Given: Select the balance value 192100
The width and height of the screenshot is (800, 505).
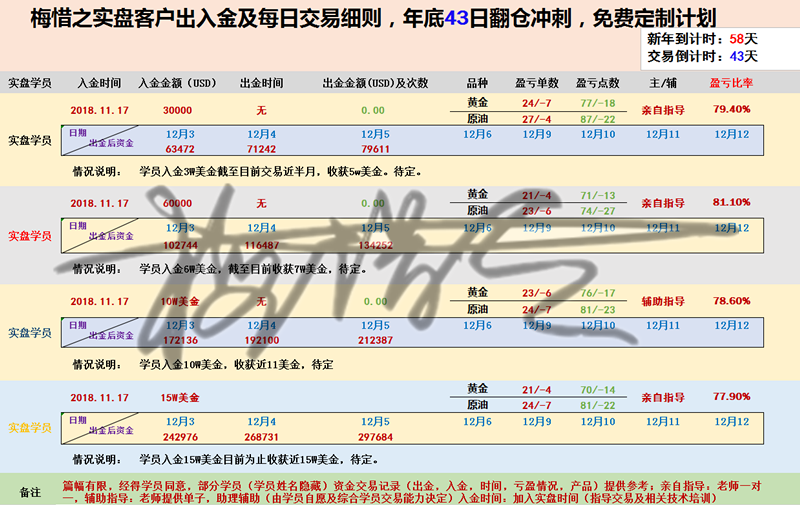Looking at the screenshot, I should coord(261,340).
